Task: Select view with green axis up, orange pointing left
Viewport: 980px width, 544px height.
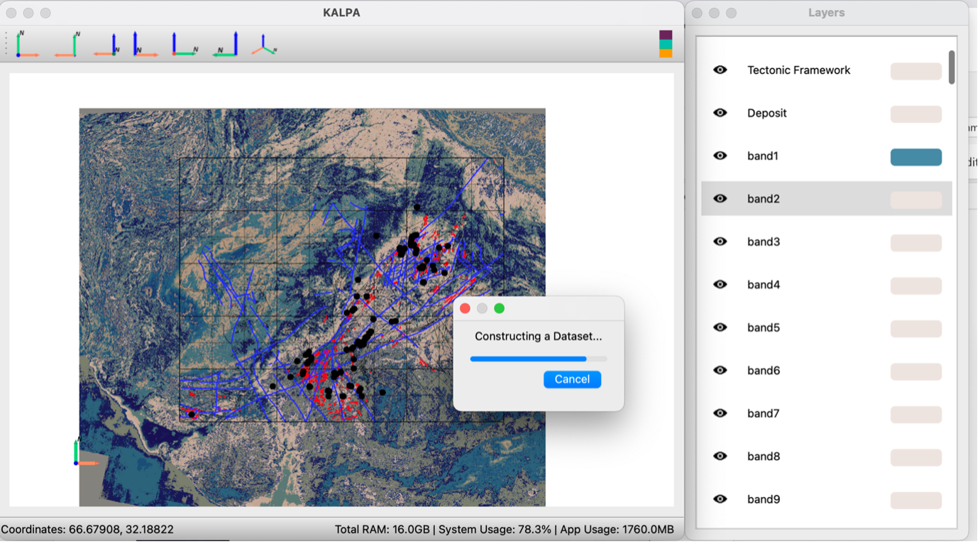Action: click(x=67, y=44)
